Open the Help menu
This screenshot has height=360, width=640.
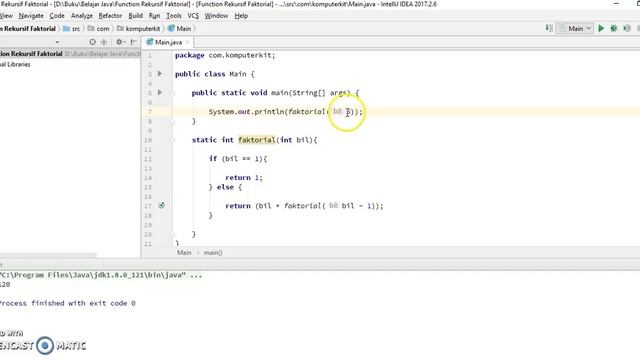pyautogui.click(x=241, y=16)
